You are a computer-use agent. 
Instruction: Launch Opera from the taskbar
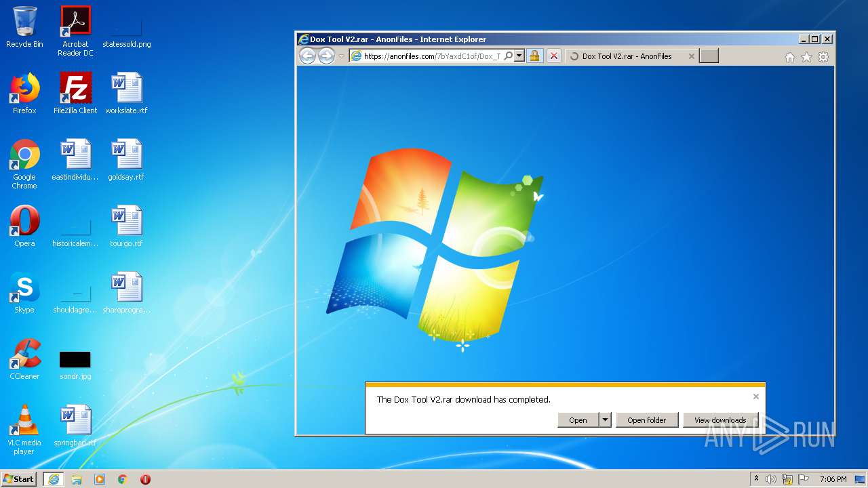[x=145, y=479]
